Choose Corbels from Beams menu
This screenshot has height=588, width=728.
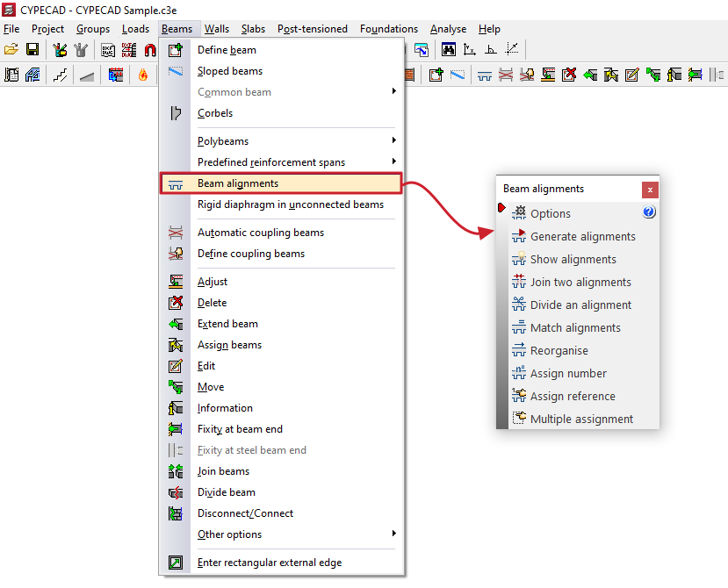[281, 113]
